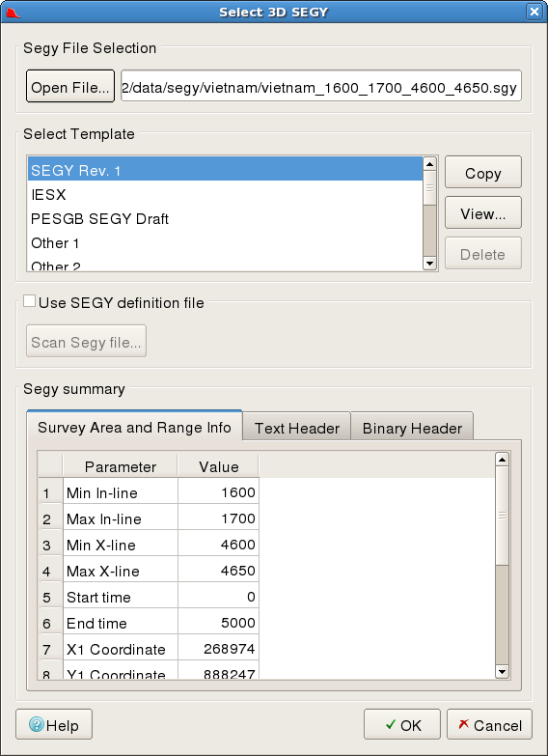Close the Select 3D SEGY dialog

point(534,12)
